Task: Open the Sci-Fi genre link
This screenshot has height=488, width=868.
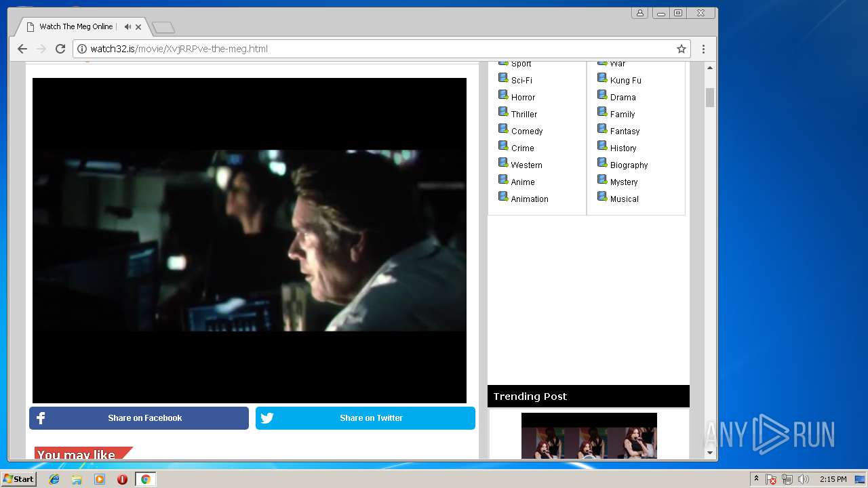Action: pos(521,81)
